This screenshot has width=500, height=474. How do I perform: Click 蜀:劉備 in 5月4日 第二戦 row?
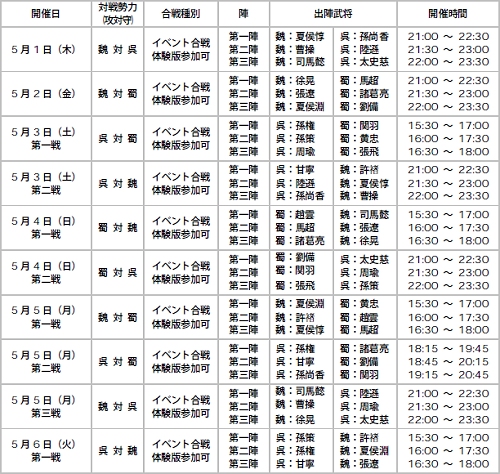tap(295, 257)
